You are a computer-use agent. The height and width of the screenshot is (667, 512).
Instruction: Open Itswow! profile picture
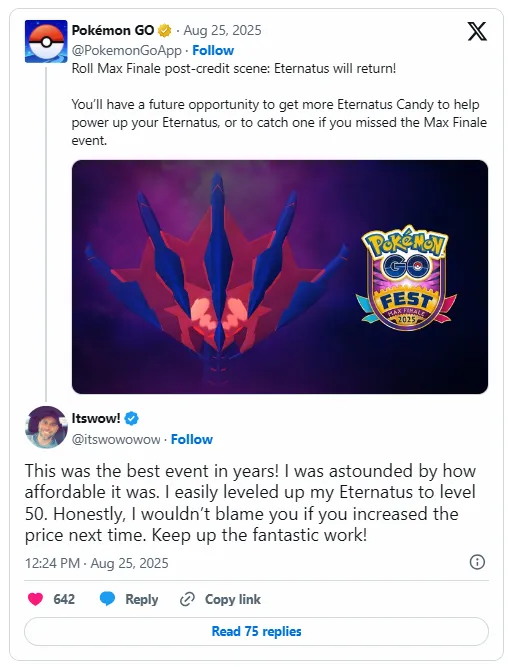pos(46,427)
